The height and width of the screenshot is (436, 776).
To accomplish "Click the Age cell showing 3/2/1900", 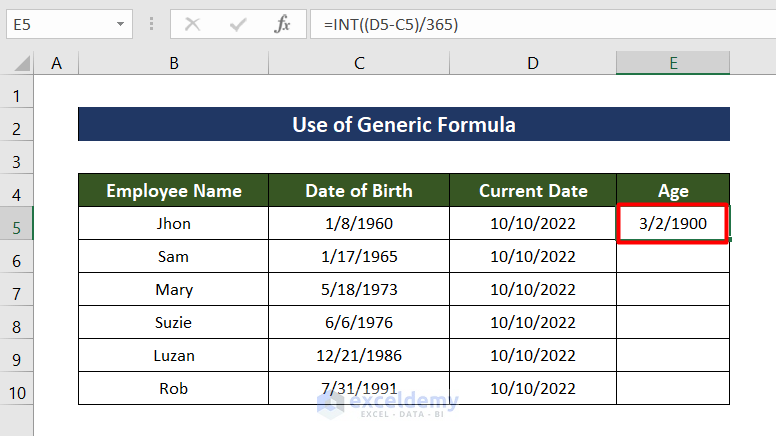I will point(673,223).
